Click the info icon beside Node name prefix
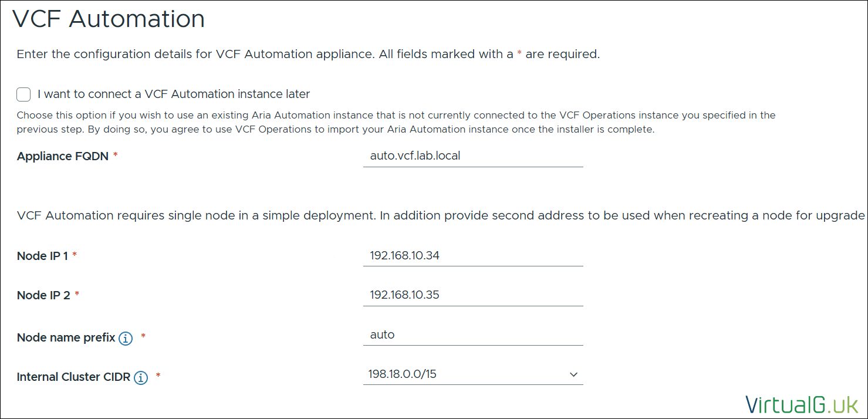The height and width of the screenshot is (419, 868). [125, 338]
